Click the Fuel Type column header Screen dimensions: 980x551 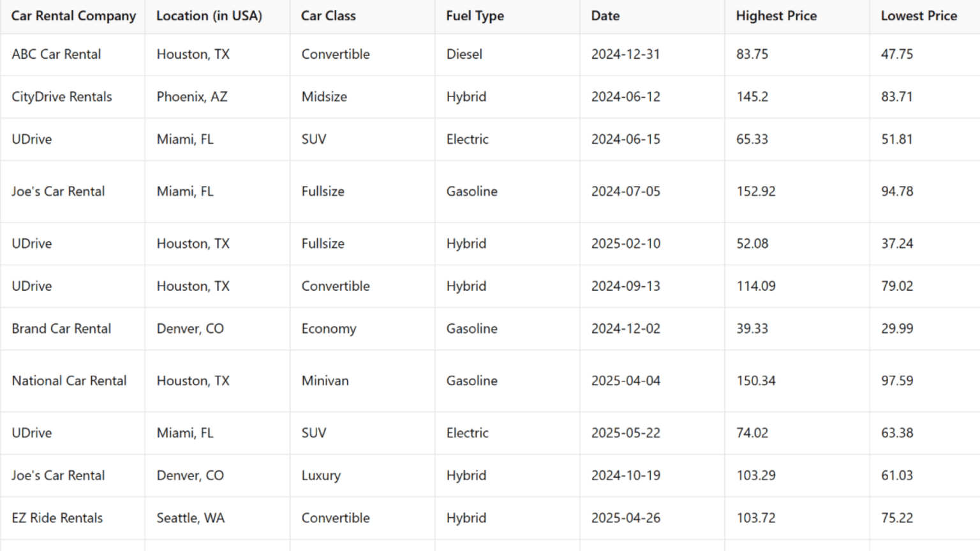475,16
